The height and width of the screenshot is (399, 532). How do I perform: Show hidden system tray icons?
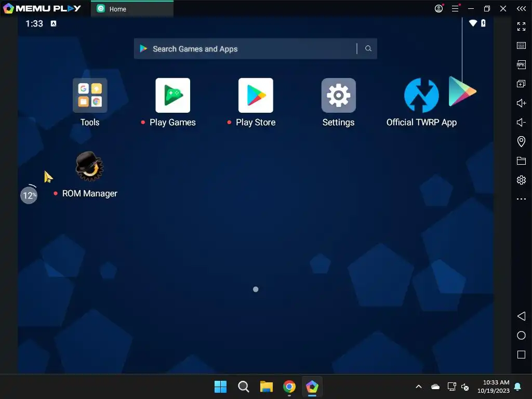(419, 387)
